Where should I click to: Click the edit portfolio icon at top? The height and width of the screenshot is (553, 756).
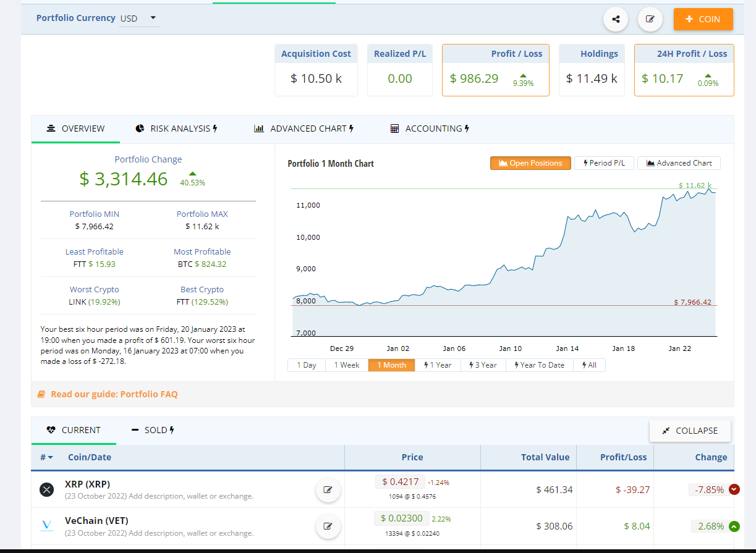650,19
